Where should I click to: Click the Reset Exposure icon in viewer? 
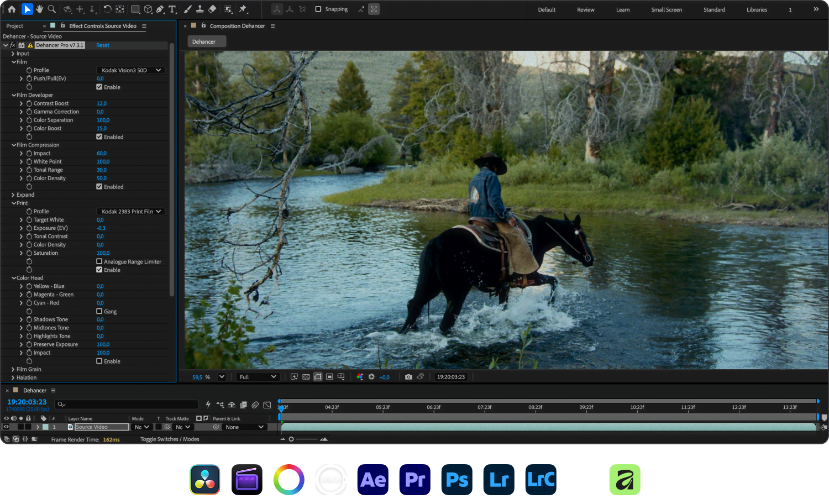[371, 377]
